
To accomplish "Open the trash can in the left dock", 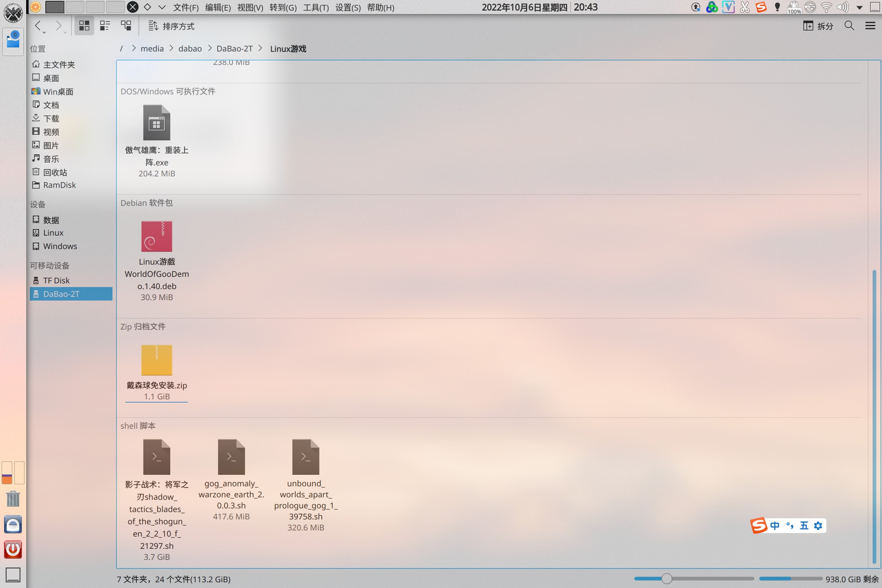I will 13,499.
